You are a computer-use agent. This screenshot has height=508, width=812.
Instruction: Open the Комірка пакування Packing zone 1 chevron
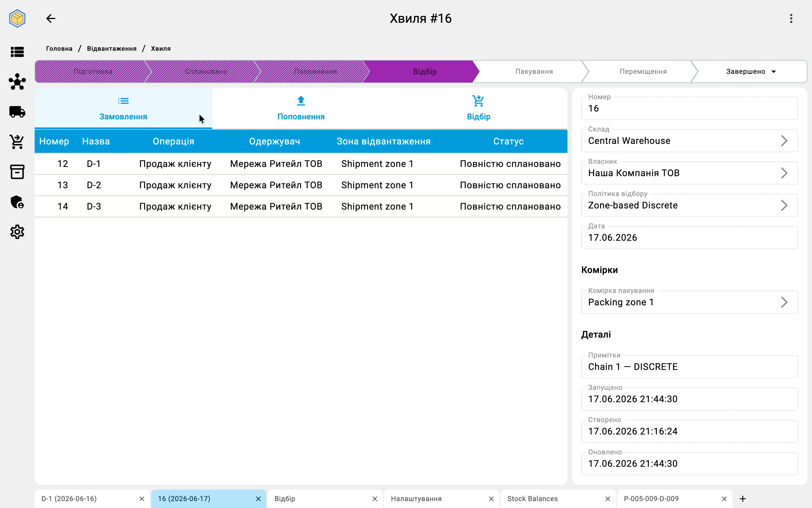point(784,302)
